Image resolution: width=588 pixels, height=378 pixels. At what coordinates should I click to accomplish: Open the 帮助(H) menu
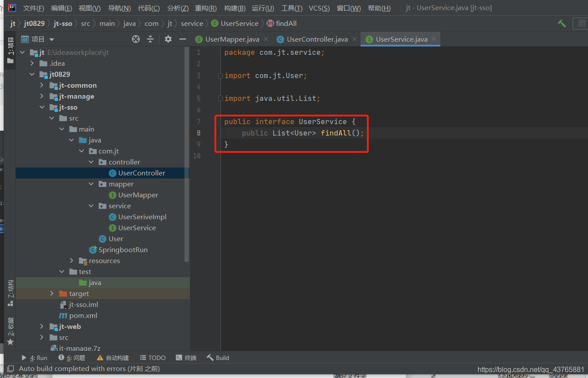(379, 8)
